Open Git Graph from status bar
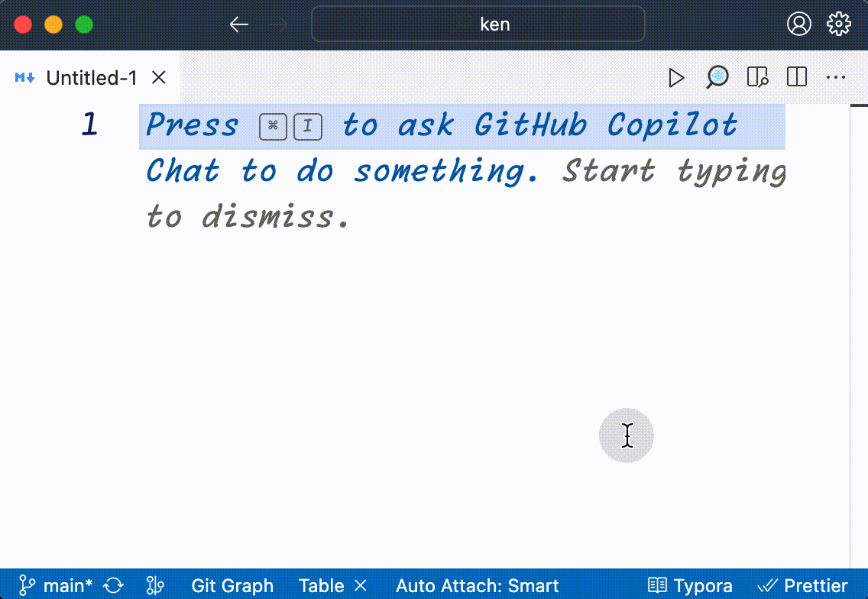This screenshot has height=599, width=868. pyautogui.click(x=232, y=585)
